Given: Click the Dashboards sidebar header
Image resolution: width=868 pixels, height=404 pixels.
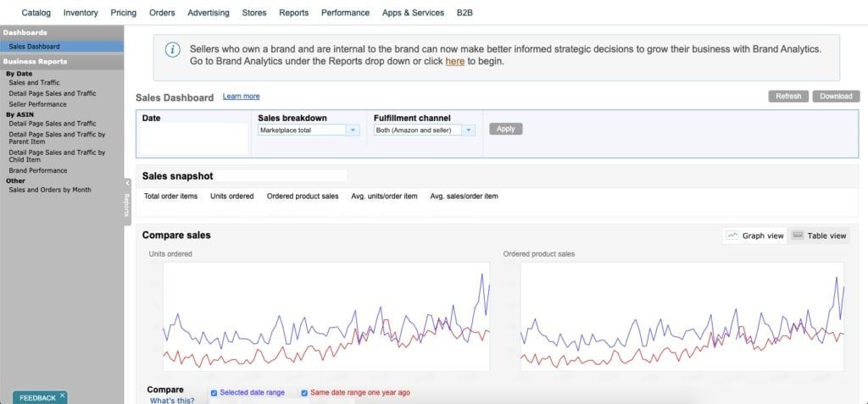Looking at the screenshot, I should [61, 33].
